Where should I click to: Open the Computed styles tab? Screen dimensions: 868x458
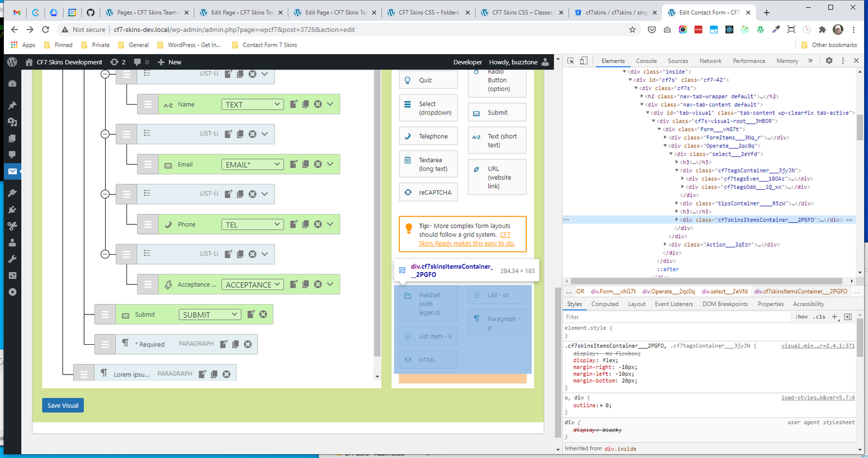(x=604, y=304)
